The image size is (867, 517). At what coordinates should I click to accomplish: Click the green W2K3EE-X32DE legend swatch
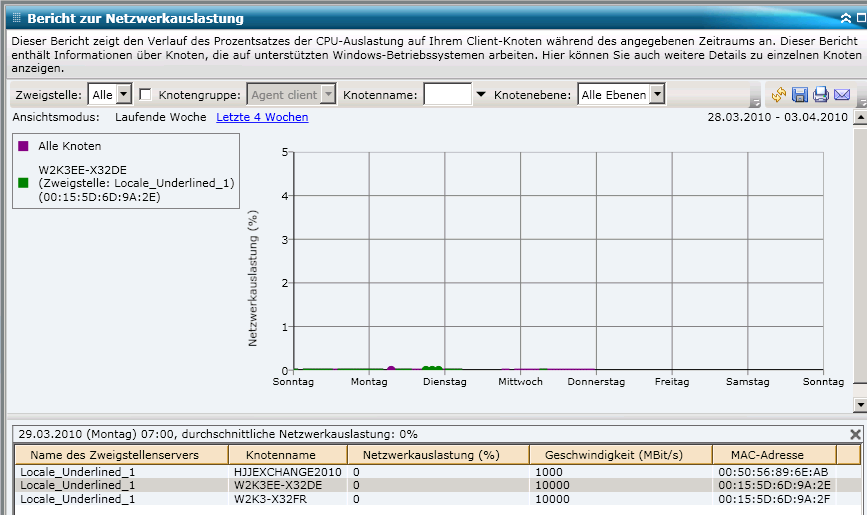pos(23,183)
